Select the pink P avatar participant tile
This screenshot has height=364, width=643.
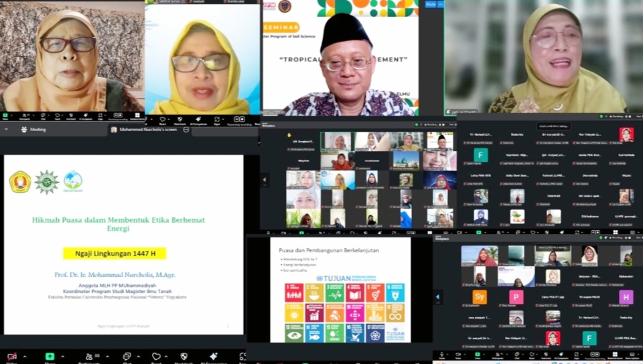516,297
